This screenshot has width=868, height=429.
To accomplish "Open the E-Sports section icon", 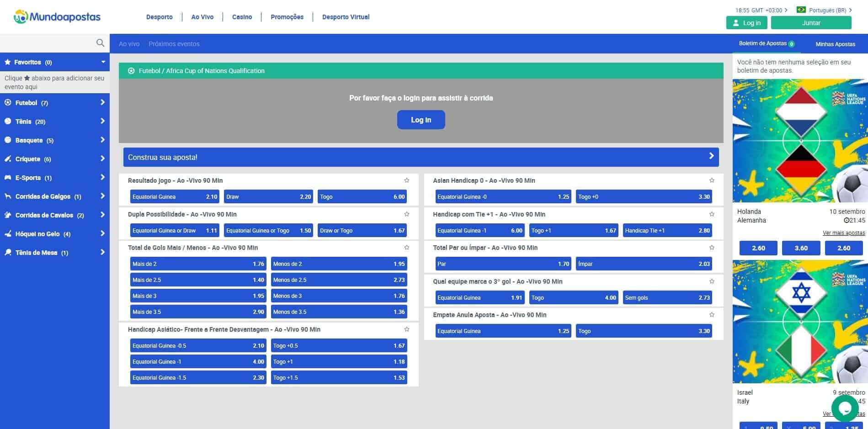I will (7, 178).
